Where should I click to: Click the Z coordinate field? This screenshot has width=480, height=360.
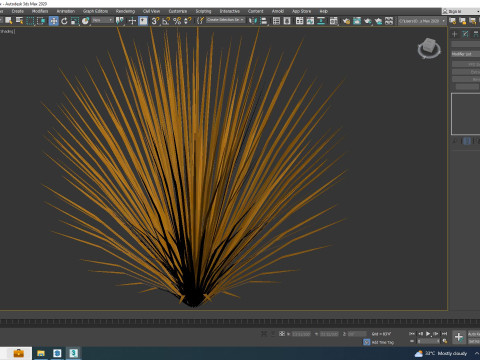[357, 334]
